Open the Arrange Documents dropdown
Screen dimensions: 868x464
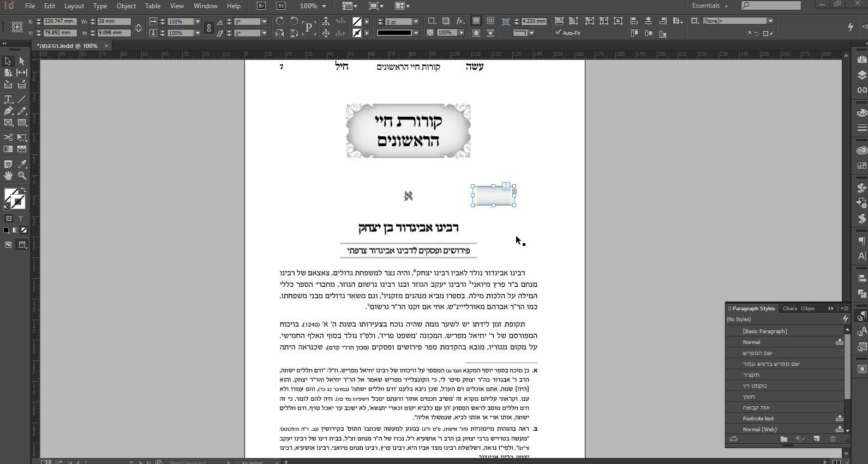pyautogui.click(x=402, y=6)
